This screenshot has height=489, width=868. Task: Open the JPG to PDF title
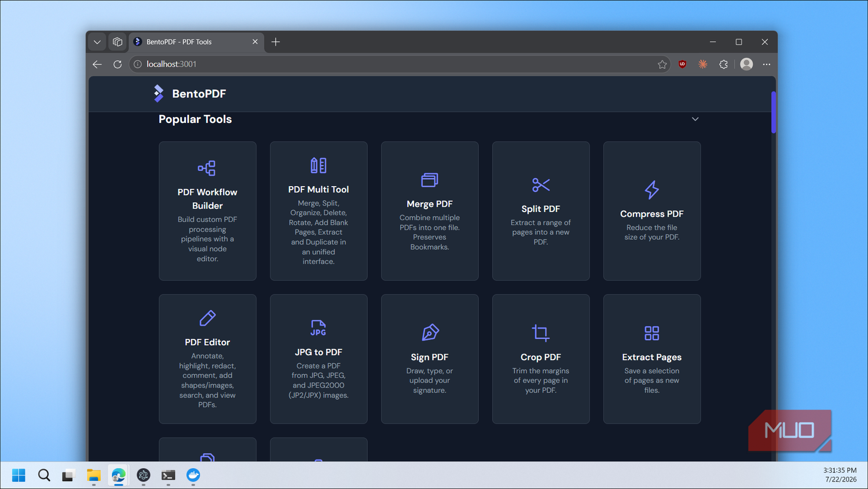(318, 352)
